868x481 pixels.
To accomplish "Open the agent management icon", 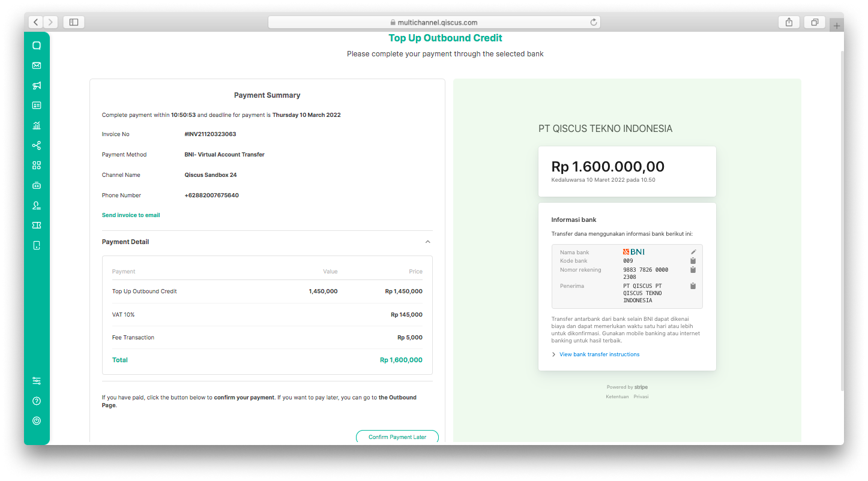I will coord(37,205).
